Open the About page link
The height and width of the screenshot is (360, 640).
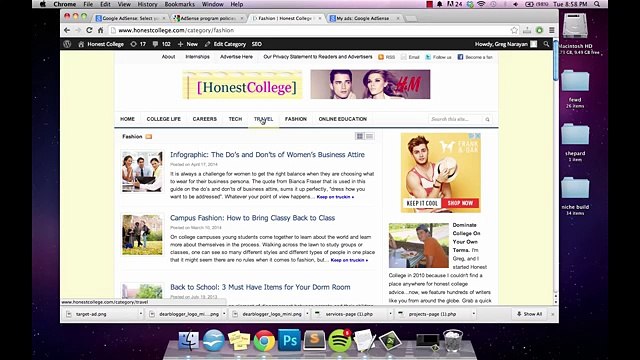tap(168, 57)
